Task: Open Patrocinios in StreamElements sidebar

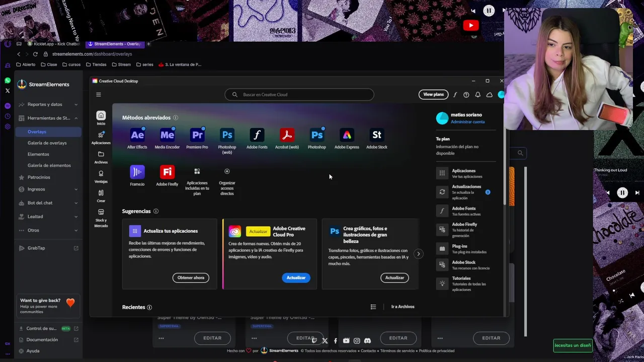Action: pyautogui.click(x=39, y=177)
